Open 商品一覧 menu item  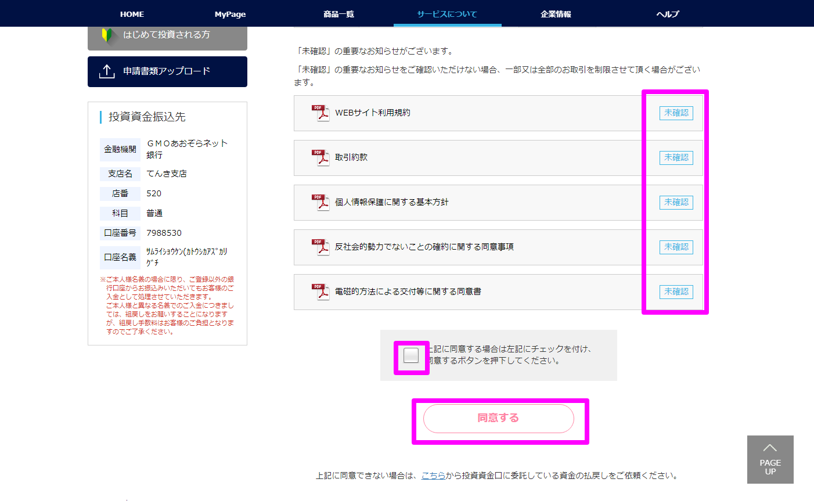click(338, 14)
